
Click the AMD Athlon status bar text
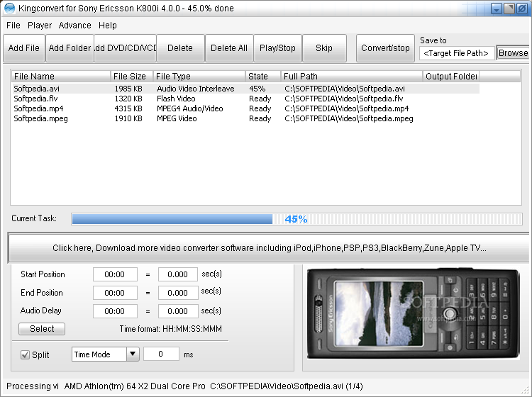[x=135, y=386]
